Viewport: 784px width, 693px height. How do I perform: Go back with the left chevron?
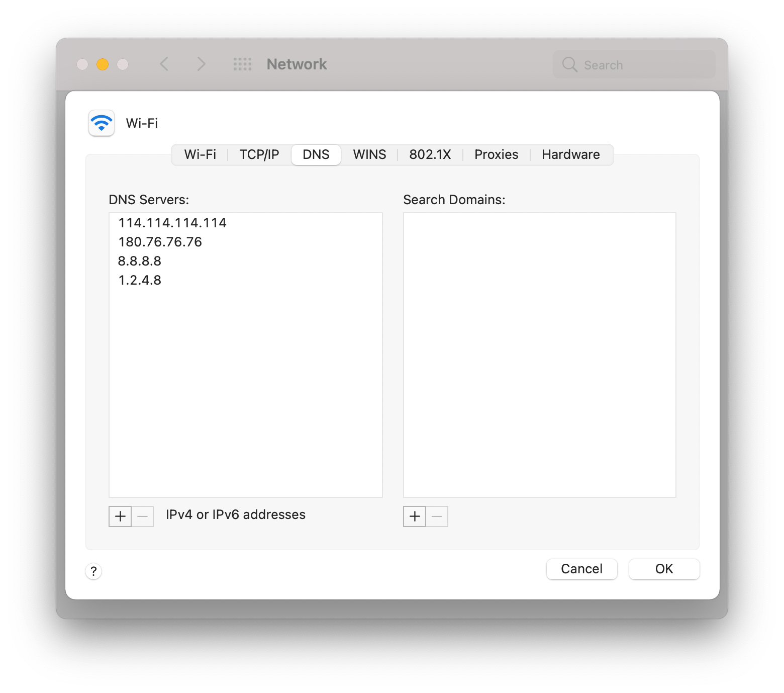point(164,64)
